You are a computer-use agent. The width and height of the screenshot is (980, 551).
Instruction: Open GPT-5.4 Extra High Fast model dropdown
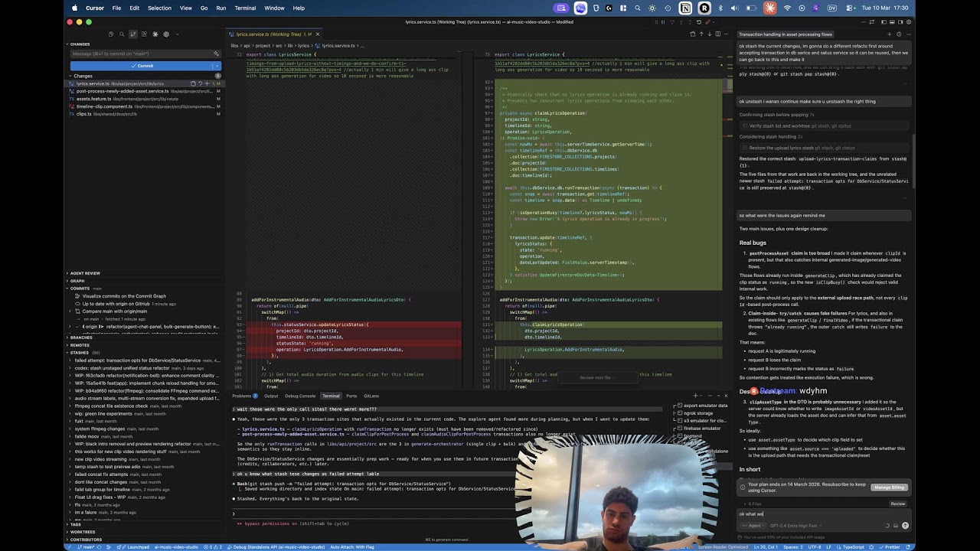[795, 526]
